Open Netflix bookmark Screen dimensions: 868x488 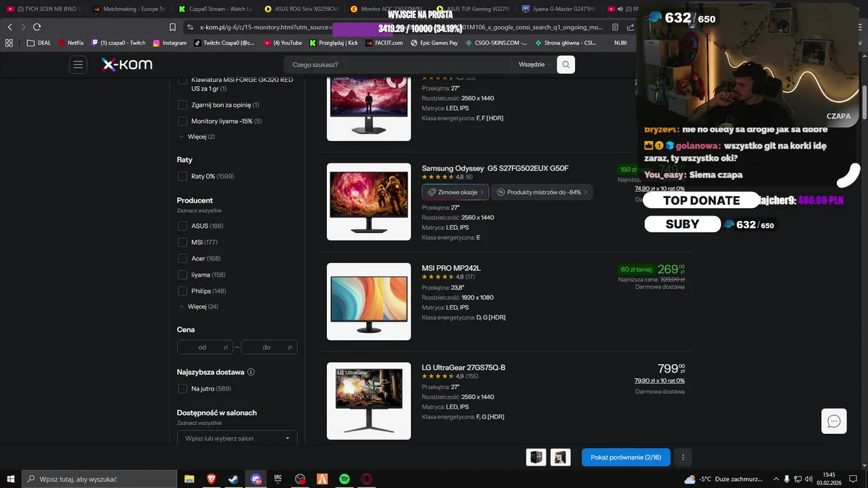71,43
